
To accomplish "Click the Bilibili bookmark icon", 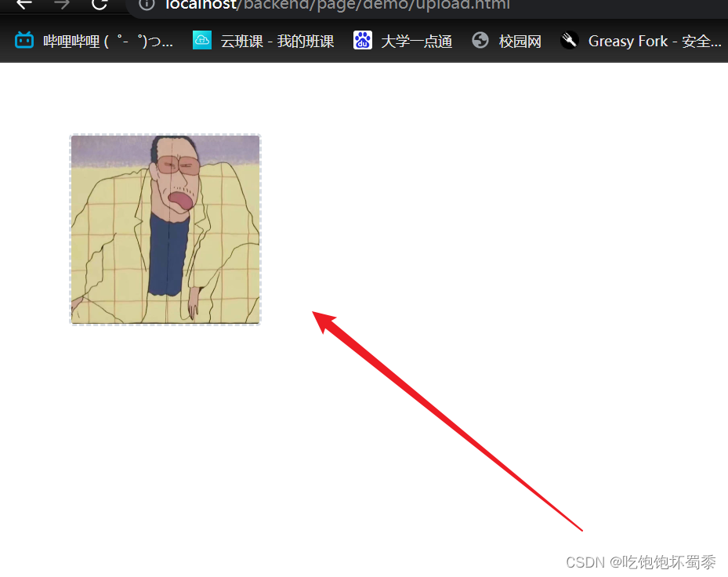I will [24, 41].
